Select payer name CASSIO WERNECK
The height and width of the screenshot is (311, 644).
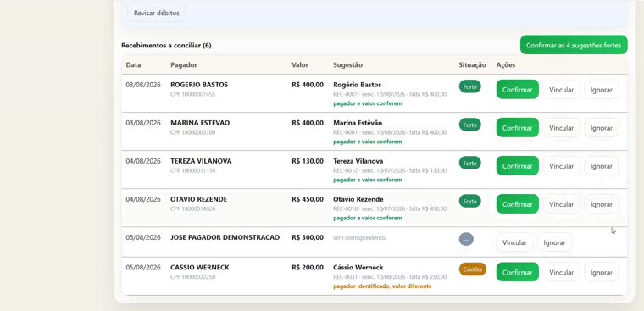pos(200,268)
